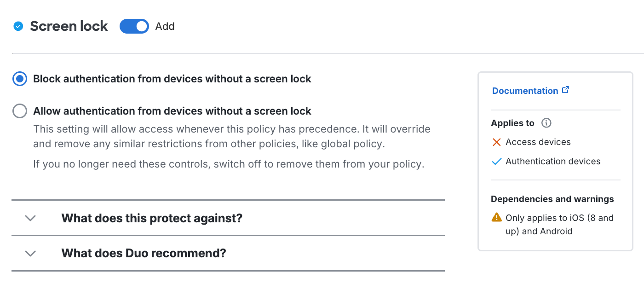Expand What does this protect against section

tap(30, 218)
